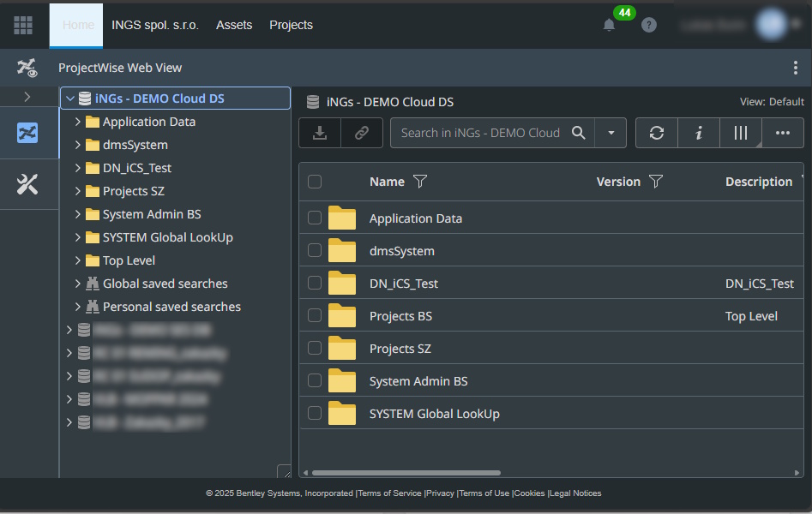Open the apps grid in the top-left corner
This screenshot has width=812, height=514.
(22, 24)
